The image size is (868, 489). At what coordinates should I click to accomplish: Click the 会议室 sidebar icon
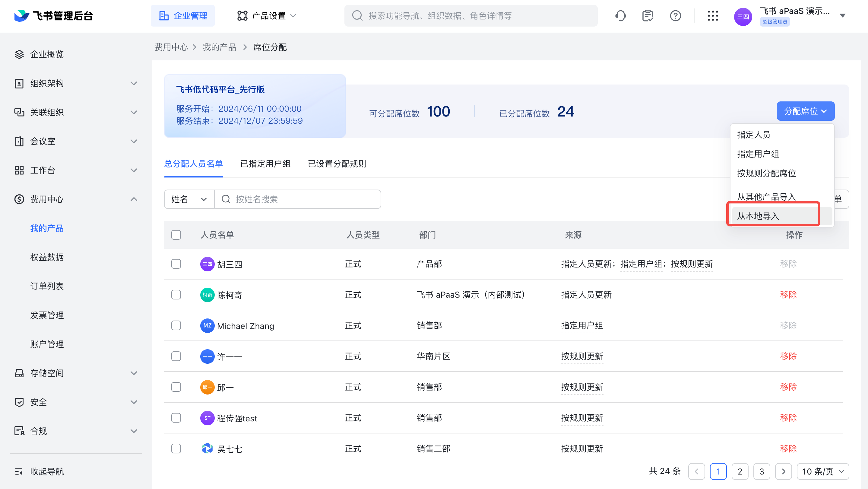click(19, 141)
